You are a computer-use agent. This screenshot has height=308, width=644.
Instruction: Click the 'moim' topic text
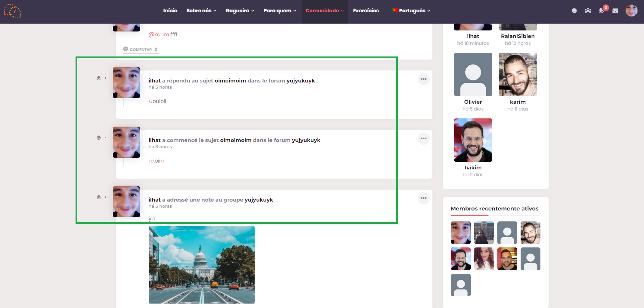pyautogui.click(x=157, y=161)
